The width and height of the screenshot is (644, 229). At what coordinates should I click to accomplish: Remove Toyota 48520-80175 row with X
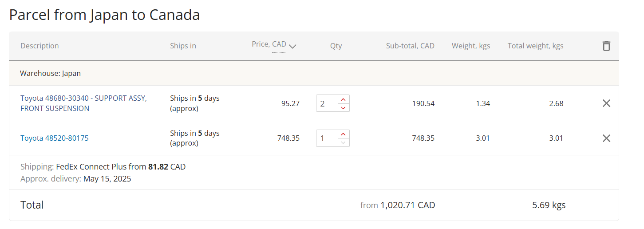(x=606, y=138)
